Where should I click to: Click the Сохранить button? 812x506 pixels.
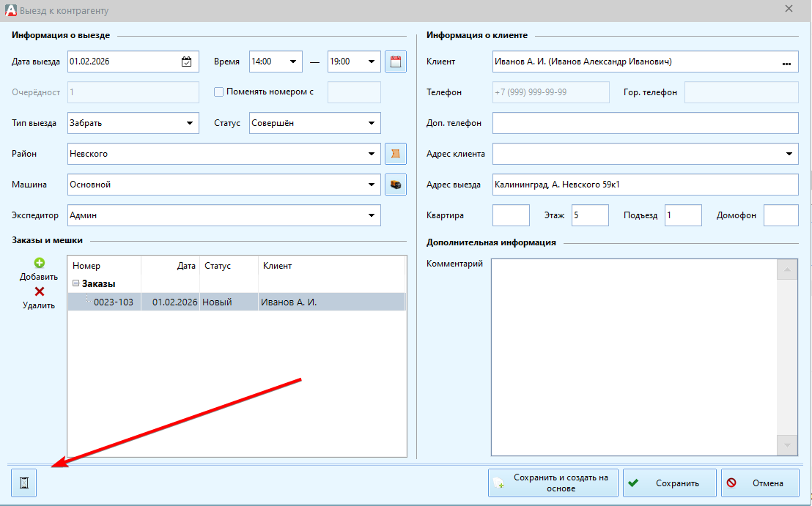(670, 483)
